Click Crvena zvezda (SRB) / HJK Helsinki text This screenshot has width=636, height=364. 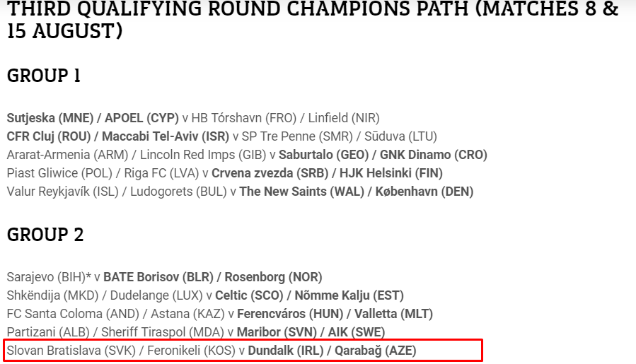[x=327, y=173]
